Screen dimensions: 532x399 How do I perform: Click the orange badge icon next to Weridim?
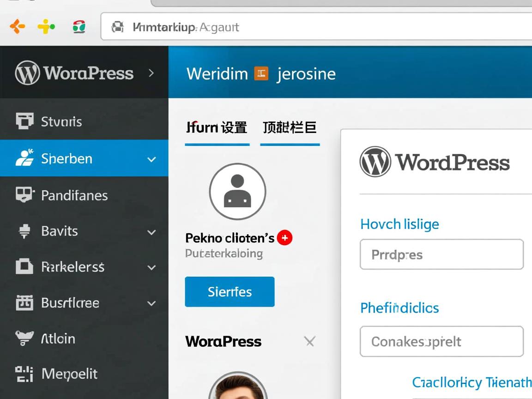[261, 73]
